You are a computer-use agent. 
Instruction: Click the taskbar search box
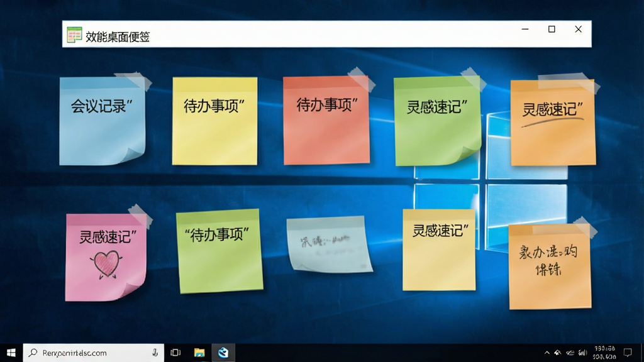[94, 353]
